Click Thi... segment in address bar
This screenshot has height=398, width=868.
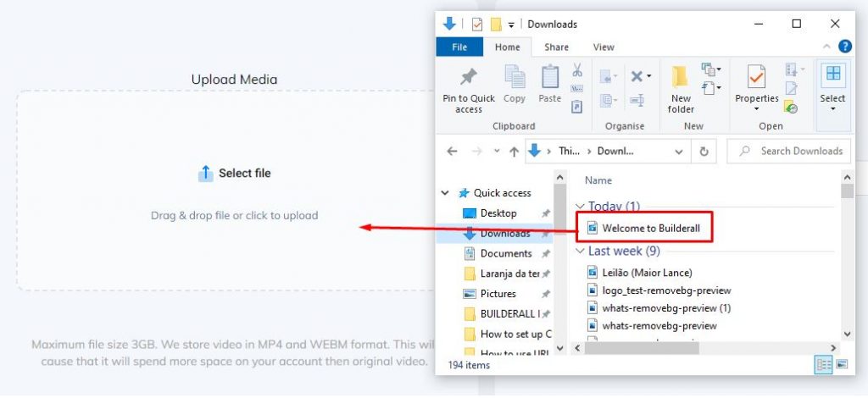point(569,151)
